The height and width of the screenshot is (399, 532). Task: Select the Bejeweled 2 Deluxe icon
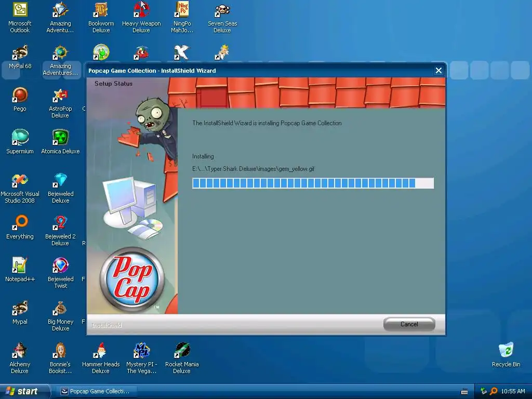click(x=60, y=231)
